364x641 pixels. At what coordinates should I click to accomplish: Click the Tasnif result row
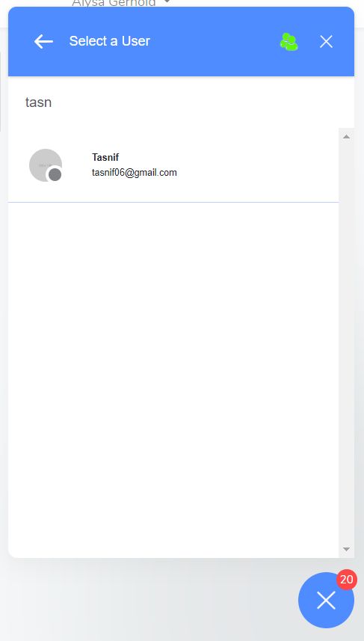[173, 165]
